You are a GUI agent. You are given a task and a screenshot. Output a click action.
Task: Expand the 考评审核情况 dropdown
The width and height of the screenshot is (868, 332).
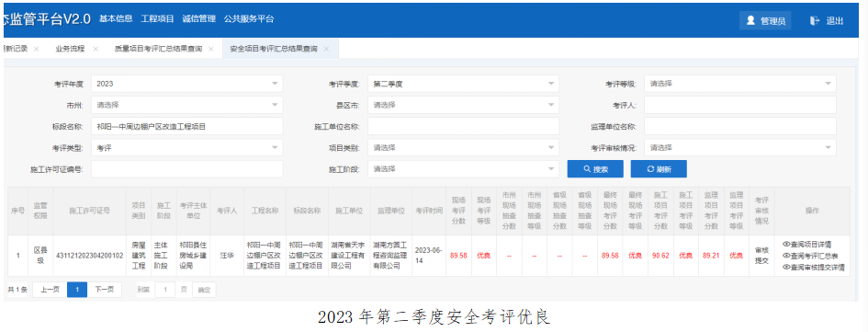pyautogui.click(x=740, y=148)
